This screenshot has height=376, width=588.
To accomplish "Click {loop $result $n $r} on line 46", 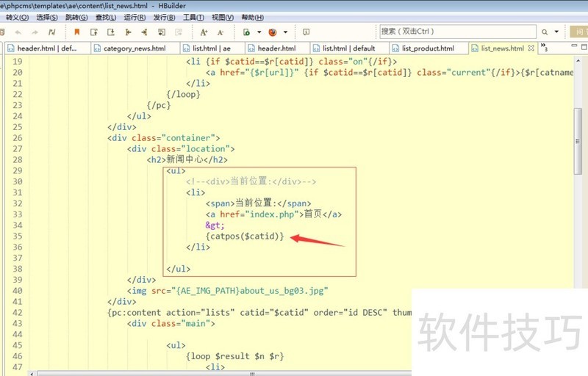I will click(x=234, y=356).
